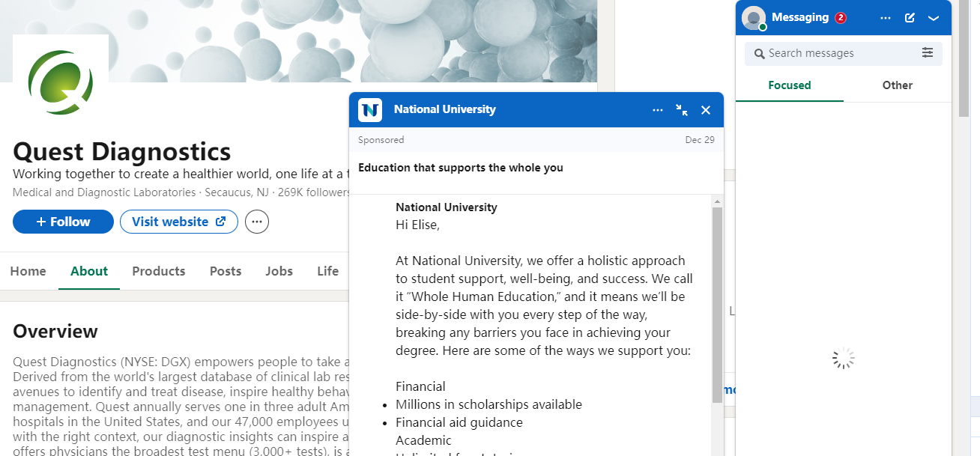Close the National University conversation
980x456 pixels.
click(x=706, y=110)
